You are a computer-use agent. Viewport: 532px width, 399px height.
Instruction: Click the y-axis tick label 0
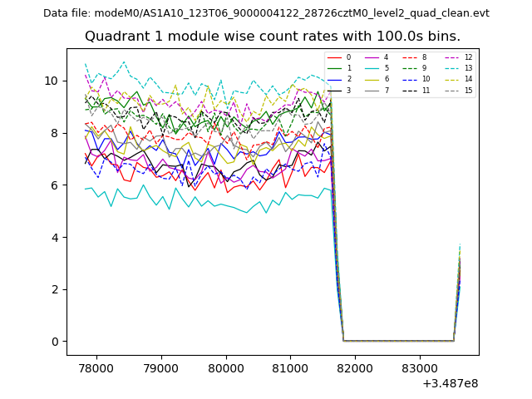(54, 341)
